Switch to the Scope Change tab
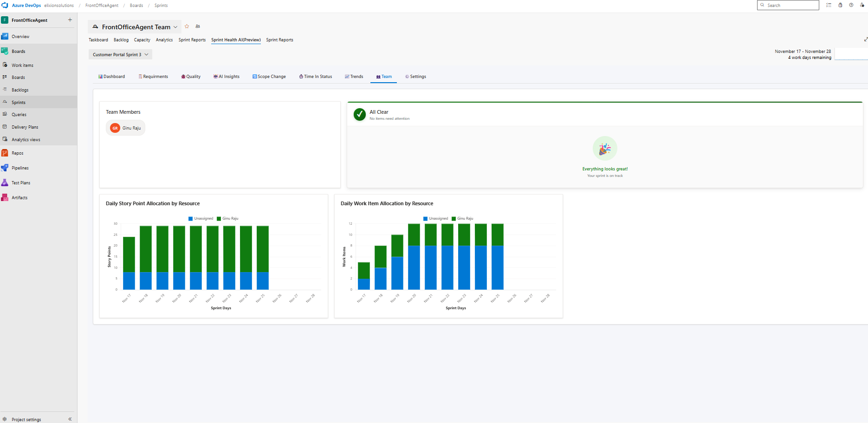The image size is (868, 423). click(269, 77)
